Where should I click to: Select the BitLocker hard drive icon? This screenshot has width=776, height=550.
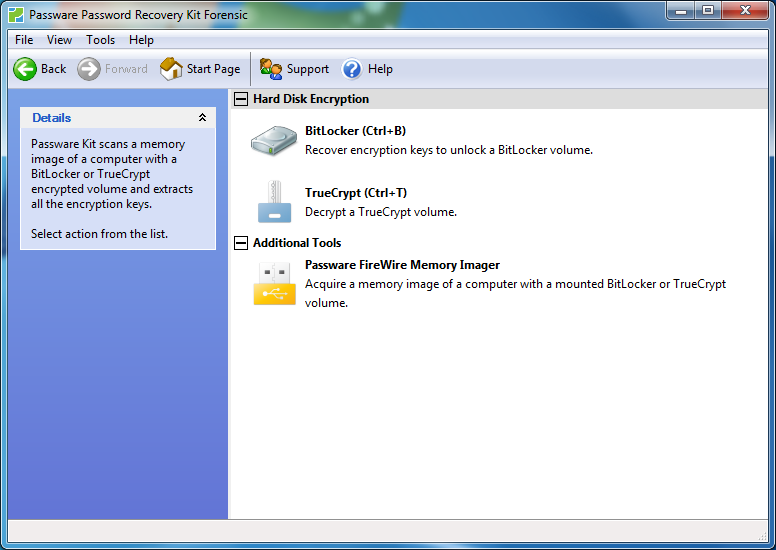(x=273, y=141)
